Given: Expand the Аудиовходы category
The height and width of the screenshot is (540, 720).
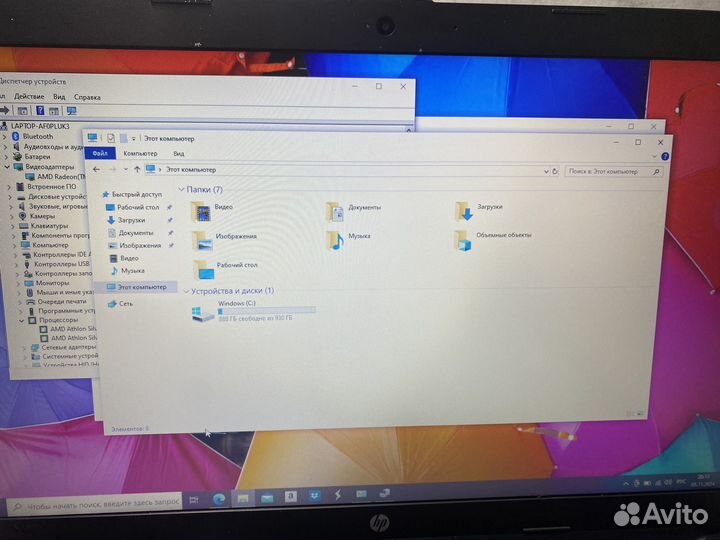Looking at the screenshot, I should point(6,147).
